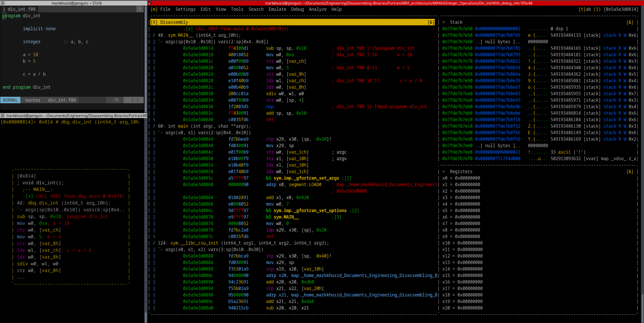Click the x10 register row
Image resolution: width=644 pixels, height=323 pixels.
point(462,243)
